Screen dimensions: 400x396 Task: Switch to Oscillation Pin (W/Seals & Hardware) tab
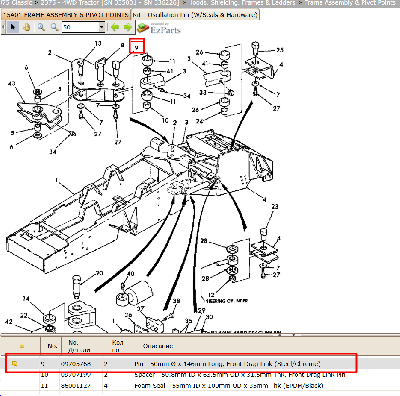(195, 15)
